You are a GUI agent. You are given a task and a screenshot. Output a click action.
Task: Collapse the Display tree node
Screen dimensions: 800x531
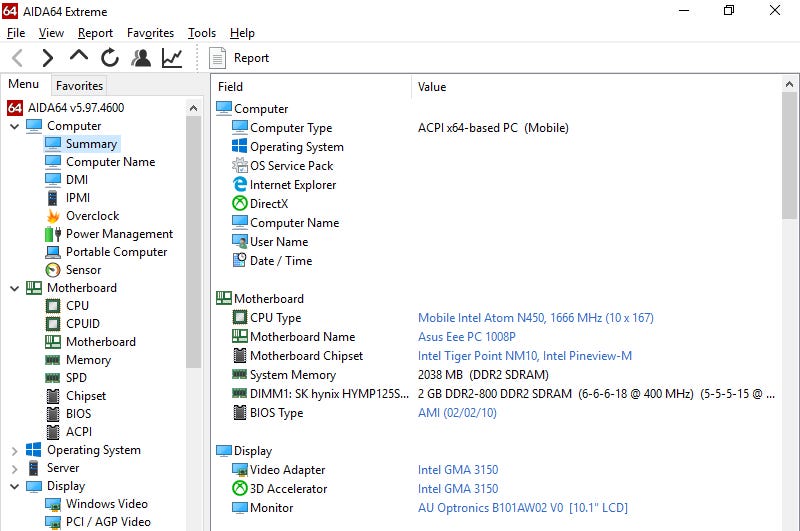point(14,486)
